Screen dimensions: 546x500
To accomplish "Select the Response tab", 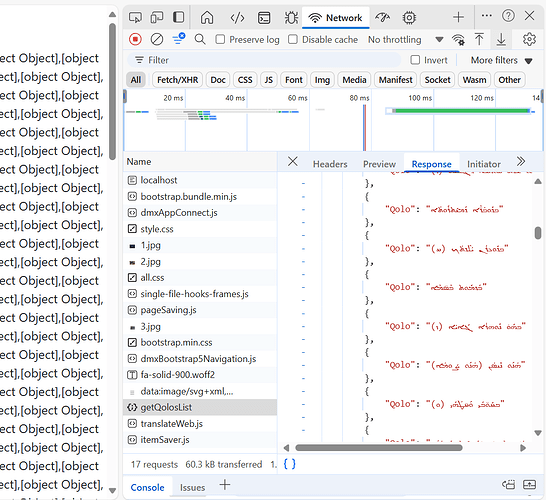I will (x=431, y=164).
